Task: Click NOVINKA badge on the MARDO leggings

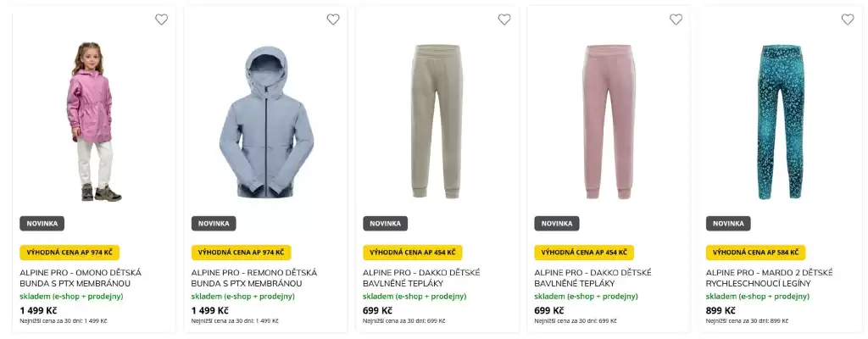Action: point(728,224)
